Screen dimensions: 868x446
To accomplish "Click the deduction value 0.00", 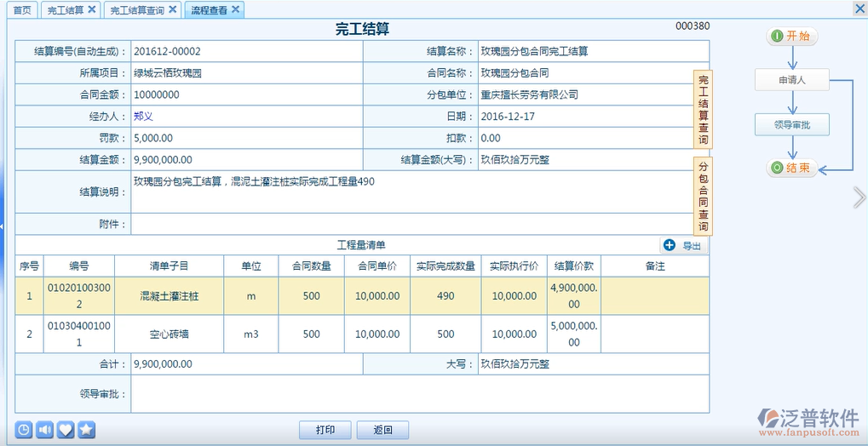I will (491, 139).
